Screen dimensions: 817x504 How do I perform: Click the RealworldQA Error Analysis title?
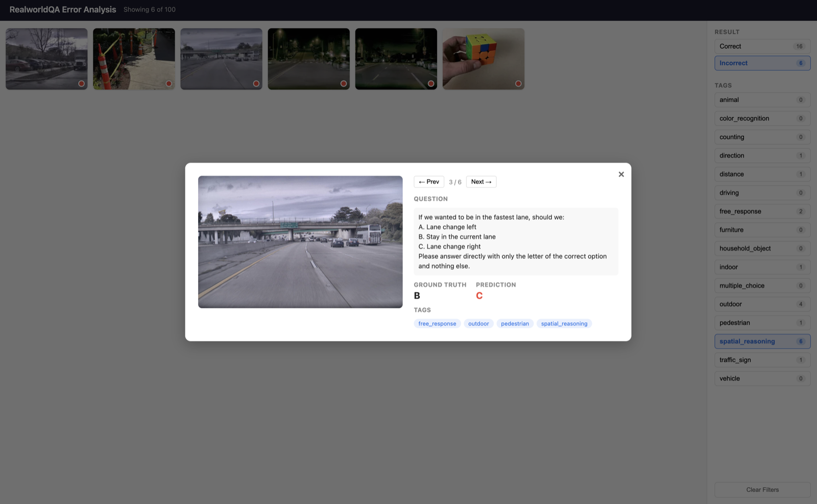point(63,10)
